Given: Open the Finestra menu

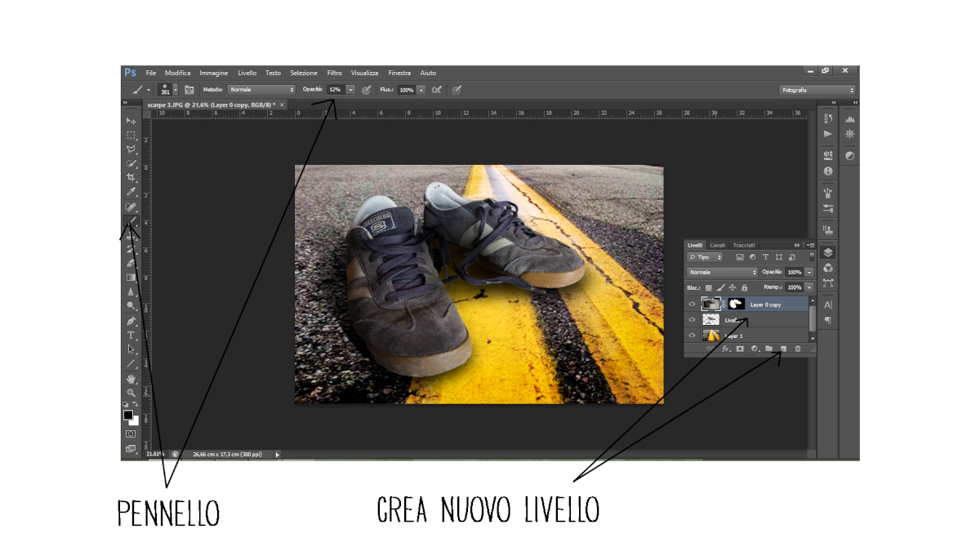Looking at the screenshot, I should (400, 73).
